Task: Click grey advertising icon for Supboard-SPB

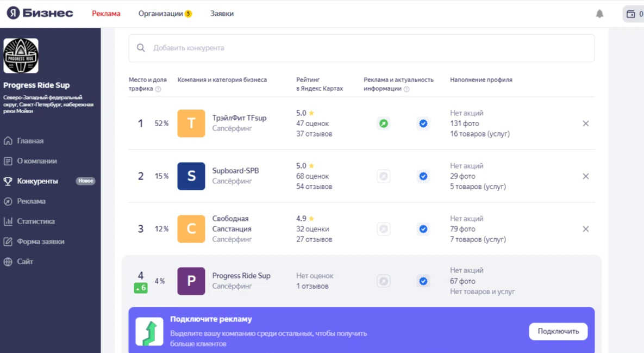Action: tap(384, 176)
